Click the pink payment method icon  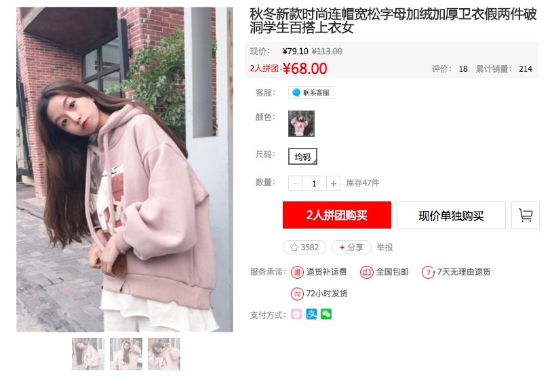click(x=296, y=314)
